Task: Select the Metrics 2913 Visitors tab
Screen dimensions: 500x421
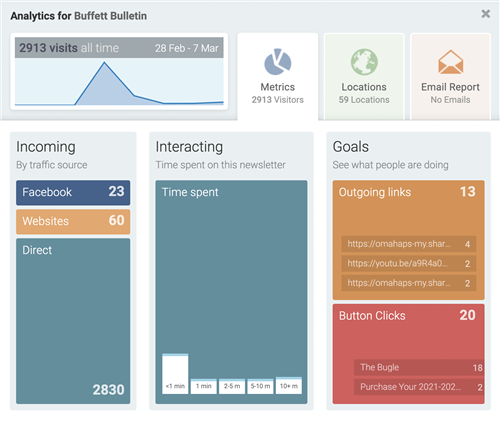Action: [x=278, y=76]
